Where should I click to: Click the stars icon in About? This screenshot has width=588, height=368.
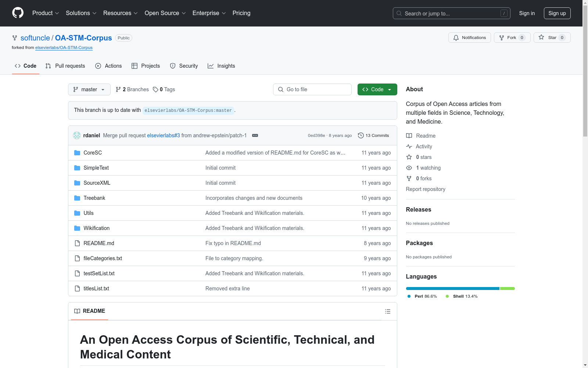pyautogui.click(x=409, y=157)
